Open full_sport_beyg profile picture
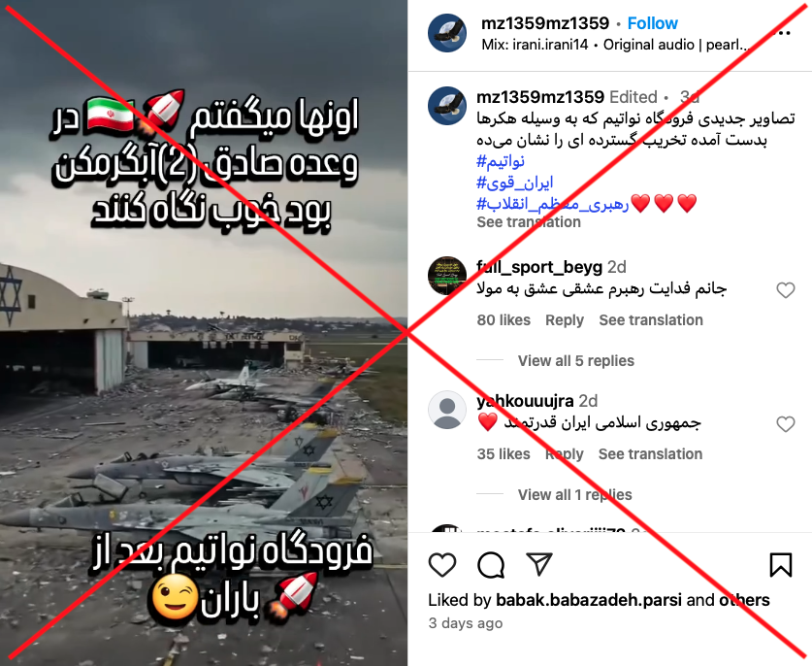 pos(447,275)
